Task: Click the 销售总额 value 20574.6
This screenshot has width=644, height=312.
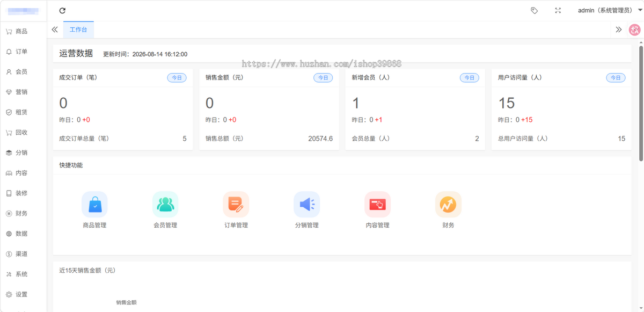Action: pyautogui.click(x=320, y=139)
